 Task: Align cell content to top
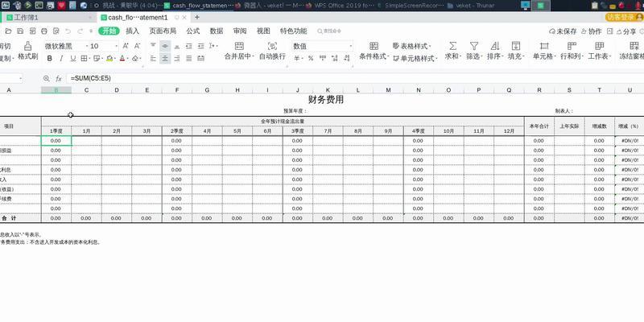coord(153,46)
